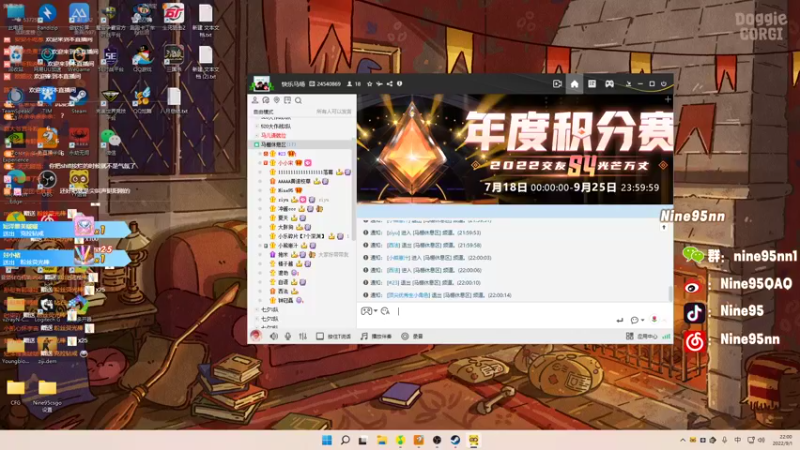Viewport: 800px width, 450px height.
Task: Select user 小熊薯汁 in member list
Action: pyautogui.click(x=288, y=245)
